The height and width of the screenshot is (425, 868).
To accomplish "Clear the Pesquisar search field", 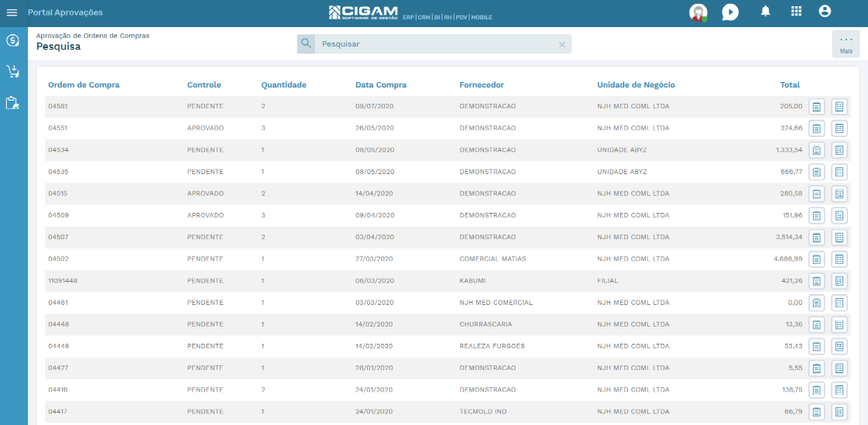I will tap(562, 44).
